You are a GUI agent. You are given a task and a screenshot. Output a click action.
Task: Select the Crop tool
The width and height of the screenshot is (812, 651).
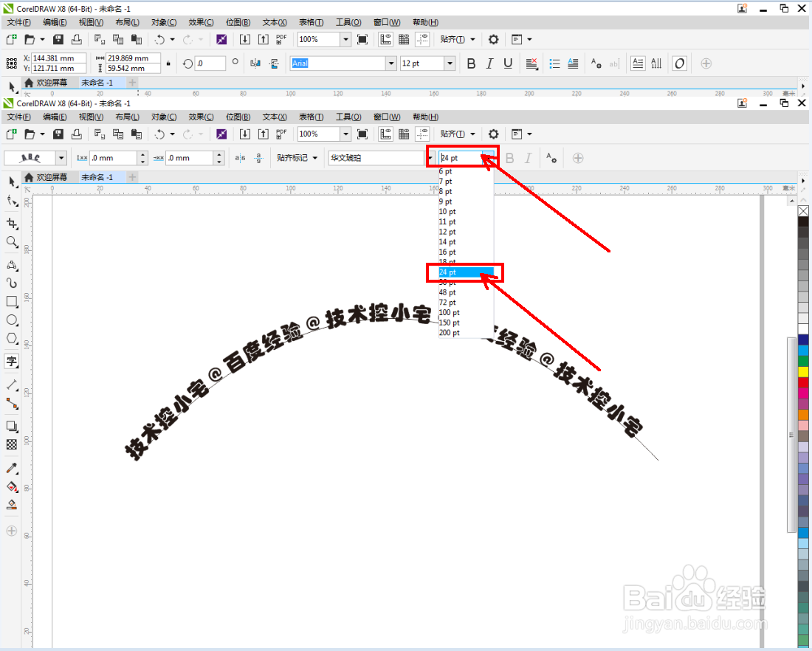coord(12,223)
